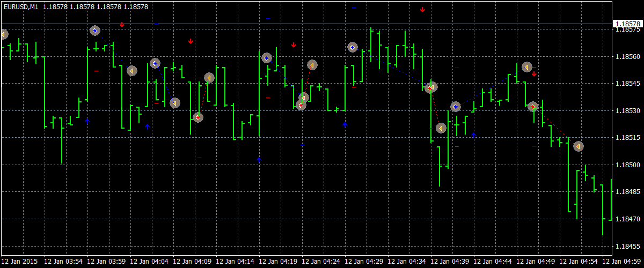This screenshot has width=644, height=268.
Task: Click the 1.18455 price scale label
Action: pos(627,246)
